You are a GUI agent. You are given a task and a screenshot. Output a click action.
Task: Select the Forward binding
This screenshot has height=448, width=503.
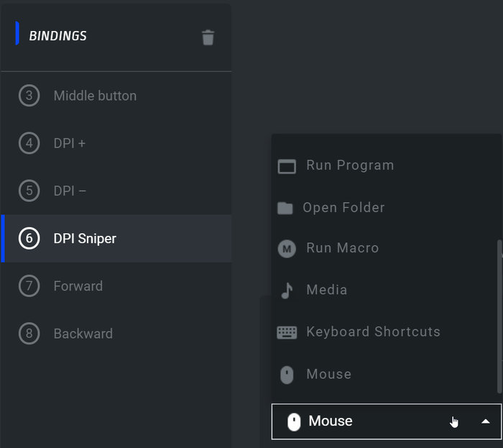(x=78, y=286)
